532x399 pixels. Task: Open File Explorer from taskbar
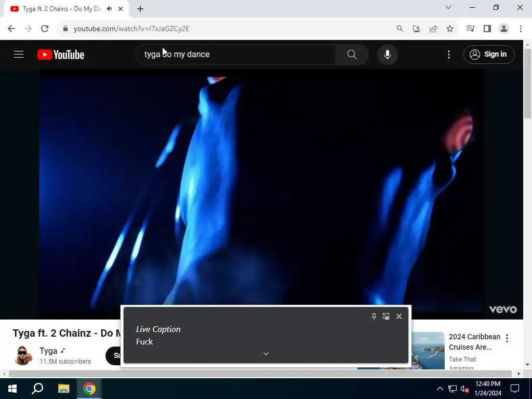point(63,389)
